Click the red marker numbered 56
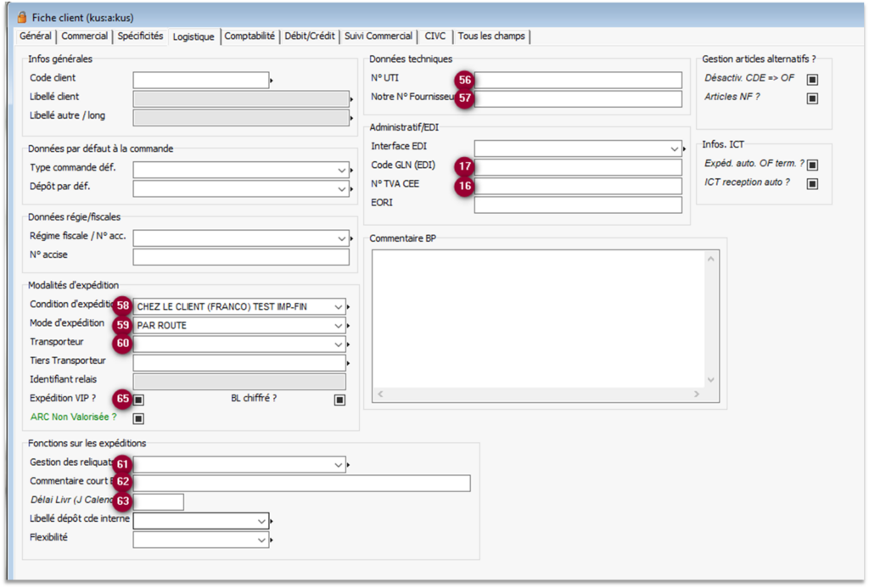The height and width of the screenshot is (588, 869). point(464,80)
